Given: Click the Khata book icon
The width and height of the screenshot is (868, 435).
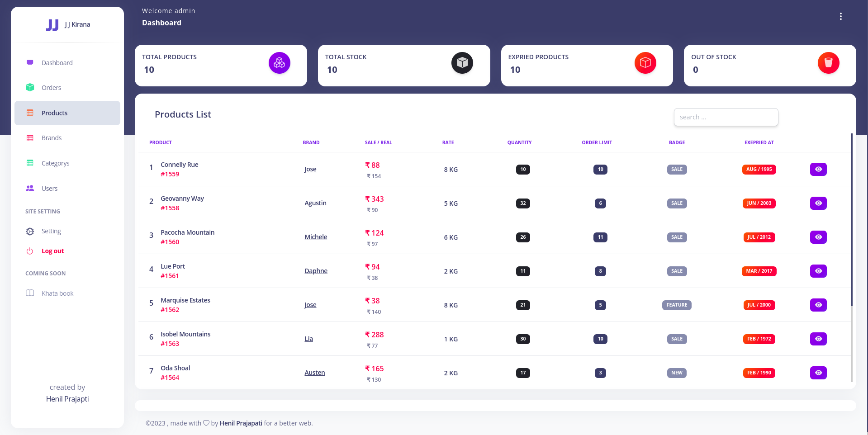Looking at the screenshot, I should pos(30,293).
